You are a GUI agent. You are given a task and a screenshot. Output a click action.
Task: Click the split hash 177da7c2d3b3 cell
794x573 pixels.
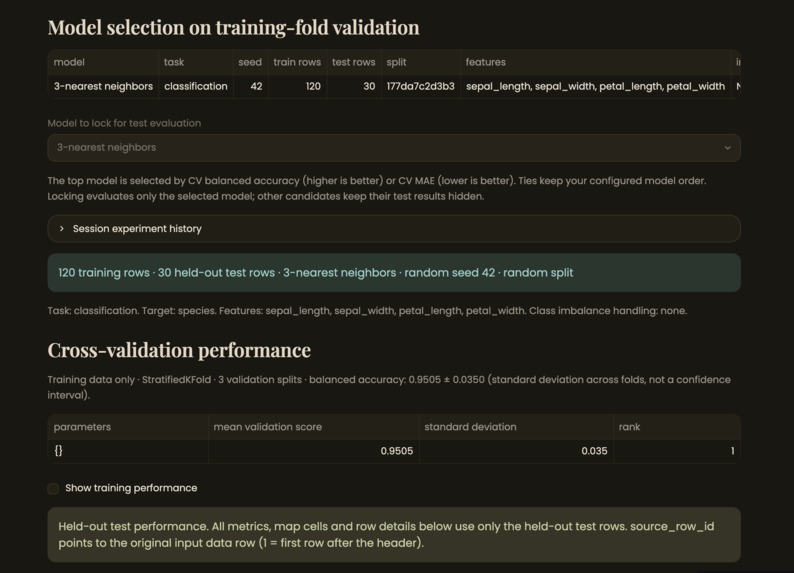420,87
